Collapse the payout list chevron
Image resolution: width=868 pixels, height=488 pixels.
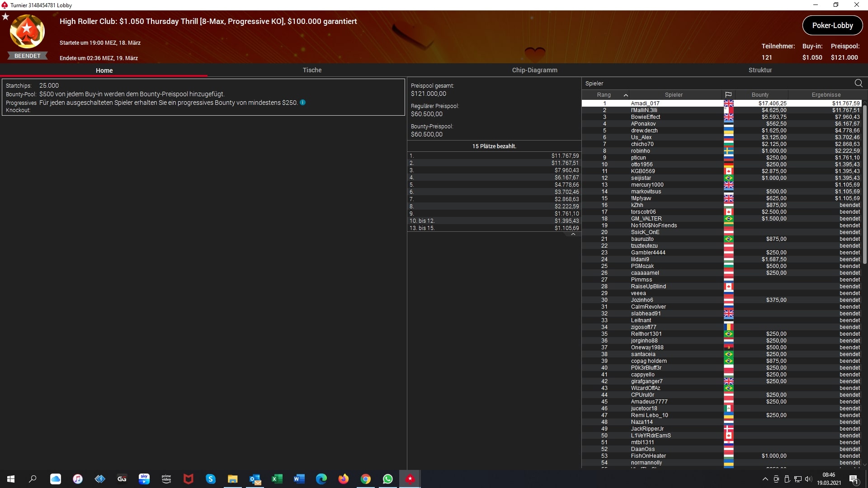click(x=573, y=235)
